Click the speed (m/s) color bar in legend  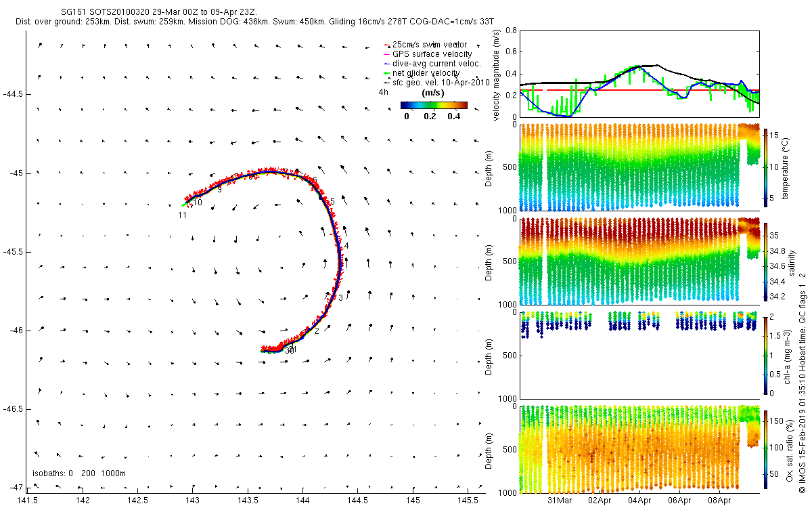(434, 105)
